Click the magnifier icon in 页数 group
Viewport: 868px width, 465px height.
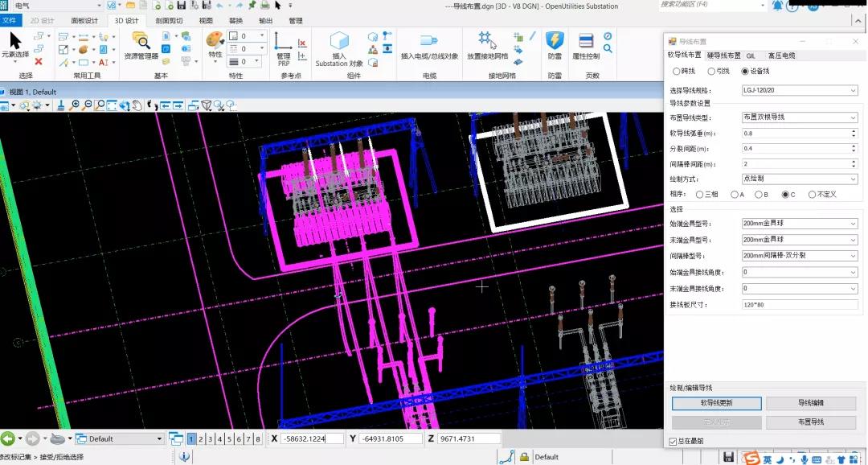(x=608, y=49)
